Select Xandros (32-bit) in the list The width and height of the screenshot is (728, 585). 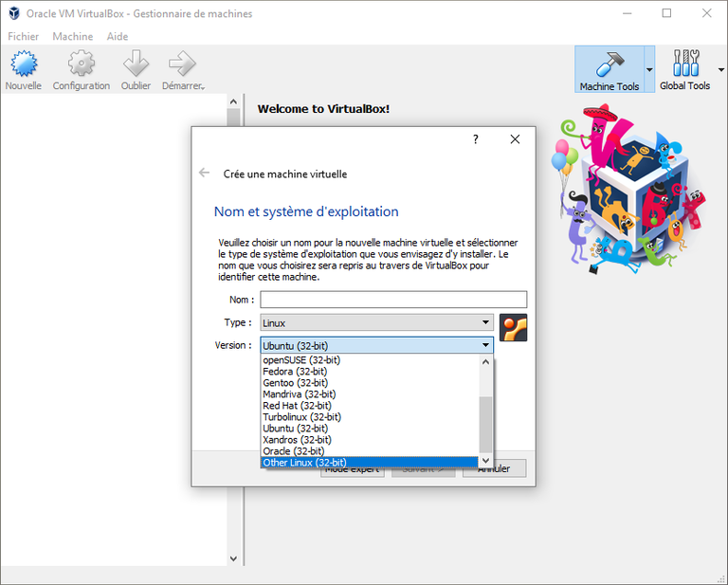click(x=370, y=440)
